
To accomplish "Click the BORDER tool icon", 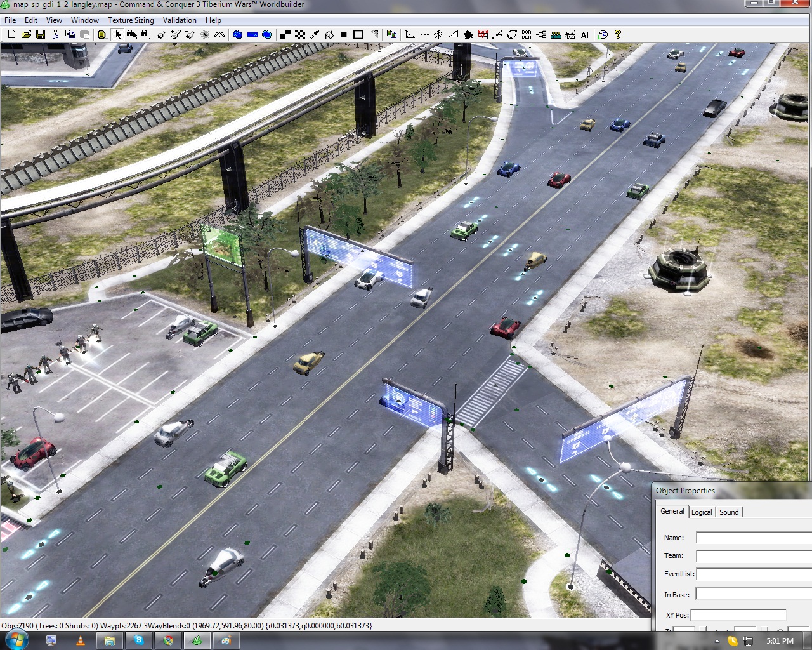I will [x=527, y=34].
